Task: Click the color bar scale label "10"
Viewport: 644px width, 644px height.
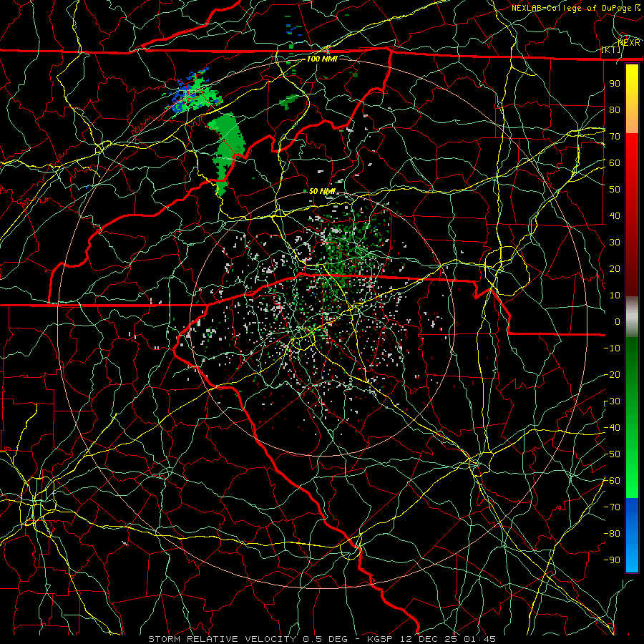Action: [x=615, y=296]
